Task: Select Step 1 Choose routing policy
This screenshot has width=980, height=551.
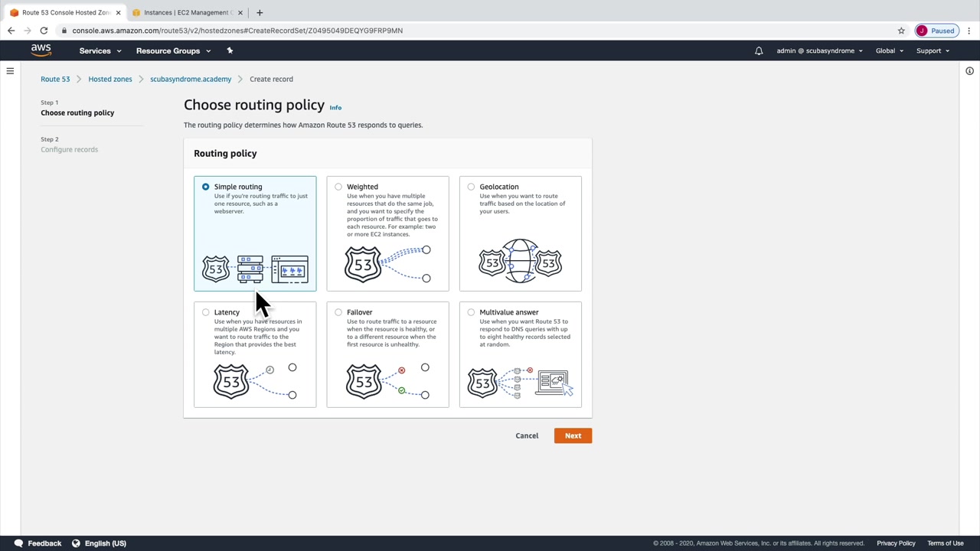Action: tap(77, 108)
